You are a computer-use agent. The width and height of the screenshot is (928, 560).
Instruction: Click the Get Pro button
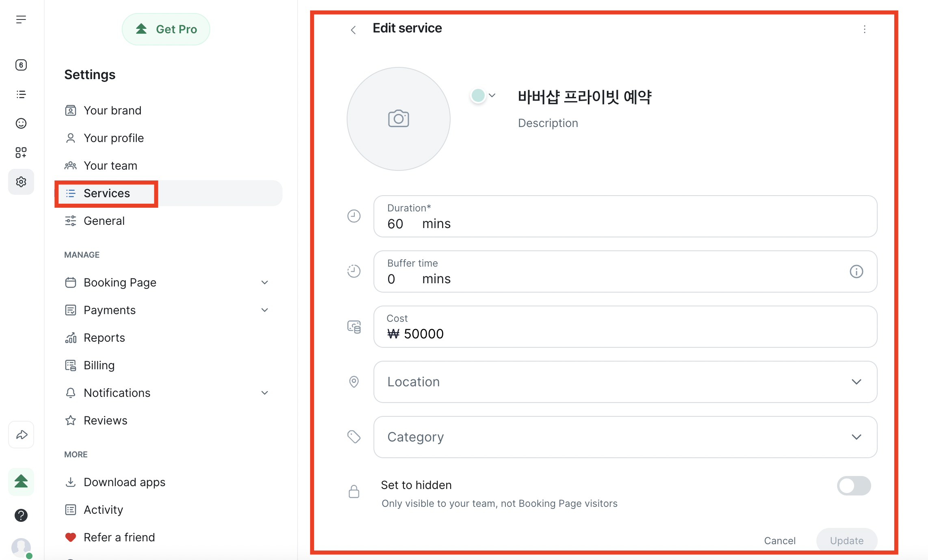click(166, 29)
